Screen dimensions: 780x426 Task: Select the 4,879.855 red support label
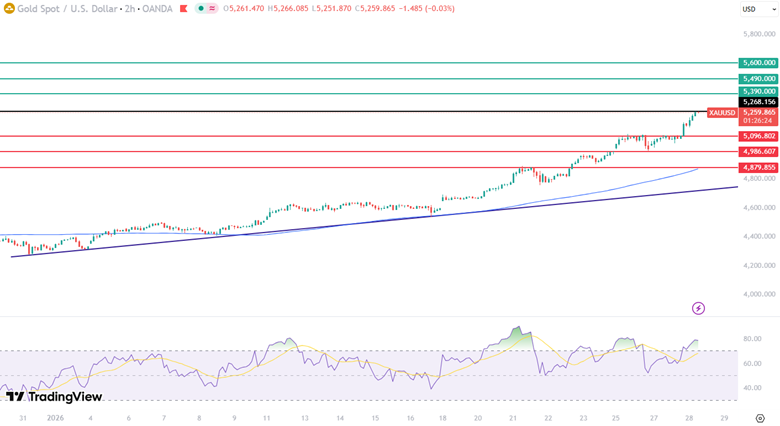758,167
